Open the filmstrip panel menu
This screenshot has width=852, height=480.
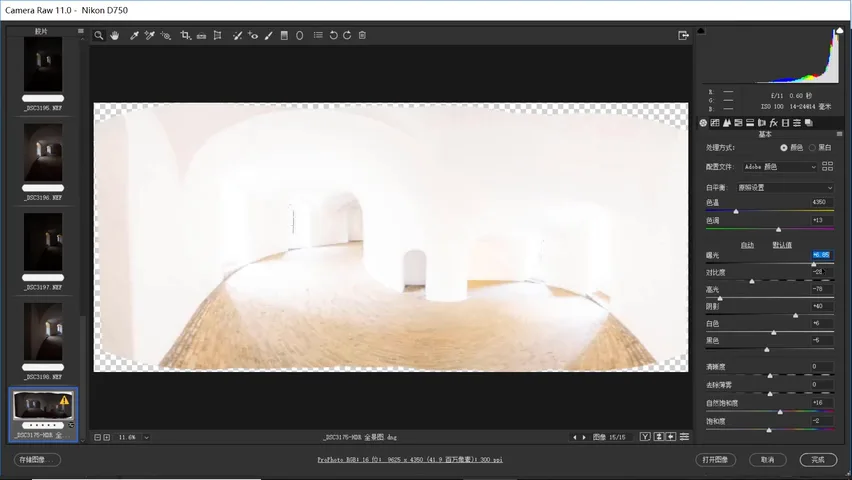coord(81,31)
